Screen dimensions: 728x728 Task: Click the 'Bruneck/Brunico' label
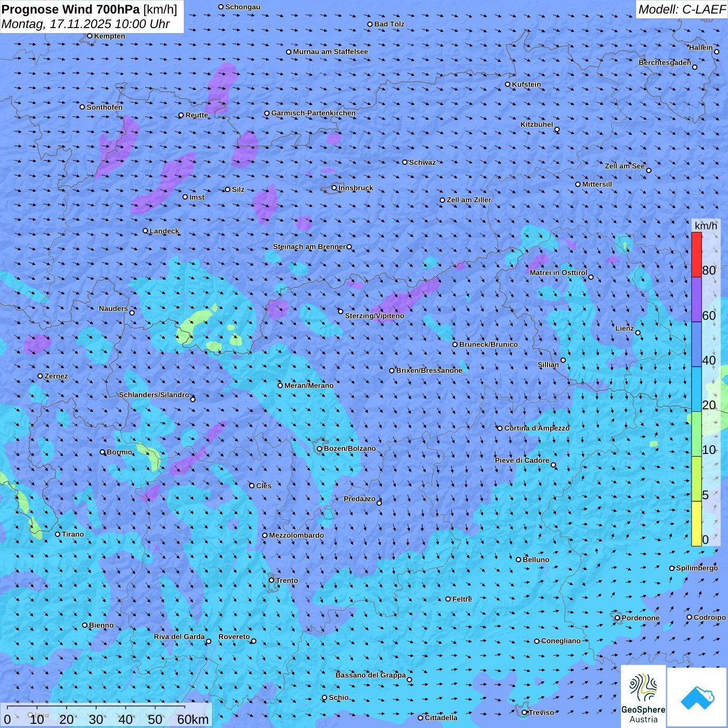[x=488, y=344]
